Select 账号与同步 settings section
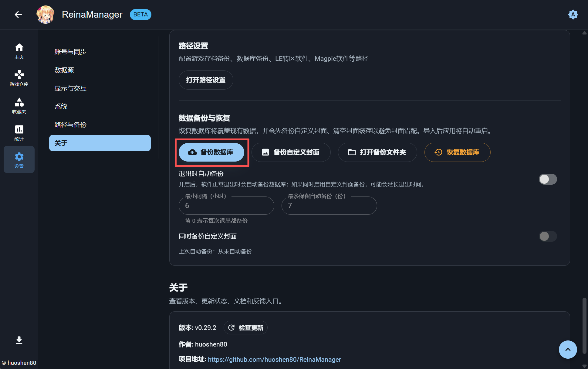The width and height of the screenshot is (588, 369). click(100, 52)
